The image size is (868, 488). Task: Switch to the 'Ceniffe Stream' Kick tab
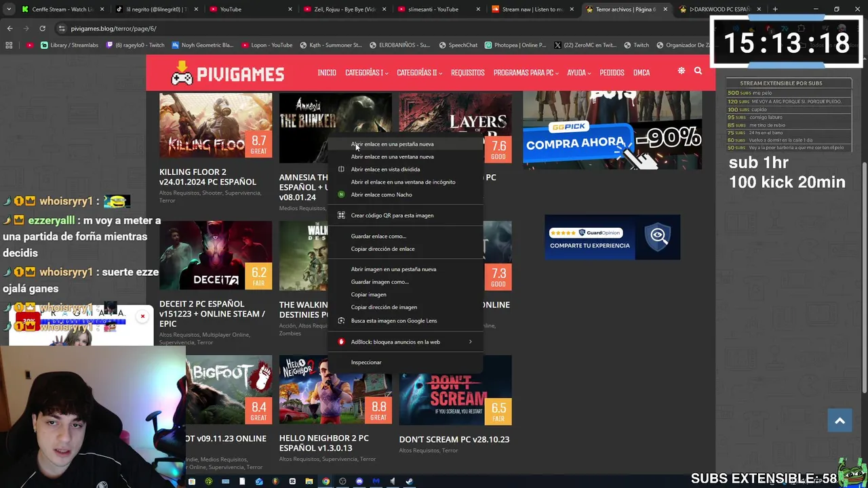[62, 9]
